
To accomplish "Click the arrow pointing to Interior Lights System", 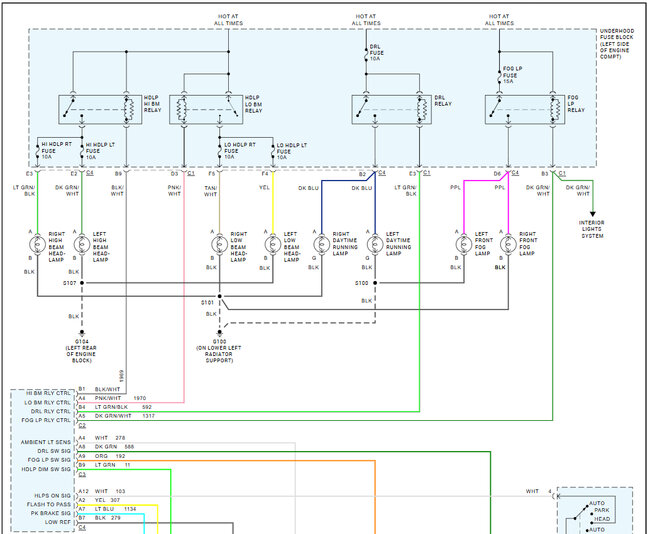I will [592, 214].
